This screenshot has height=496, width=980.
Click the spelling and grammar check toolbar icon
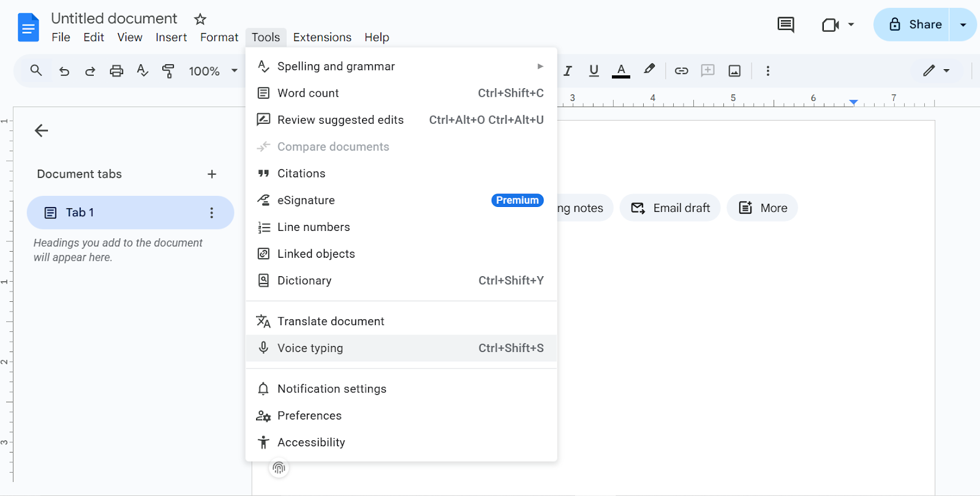pos(143,70)
